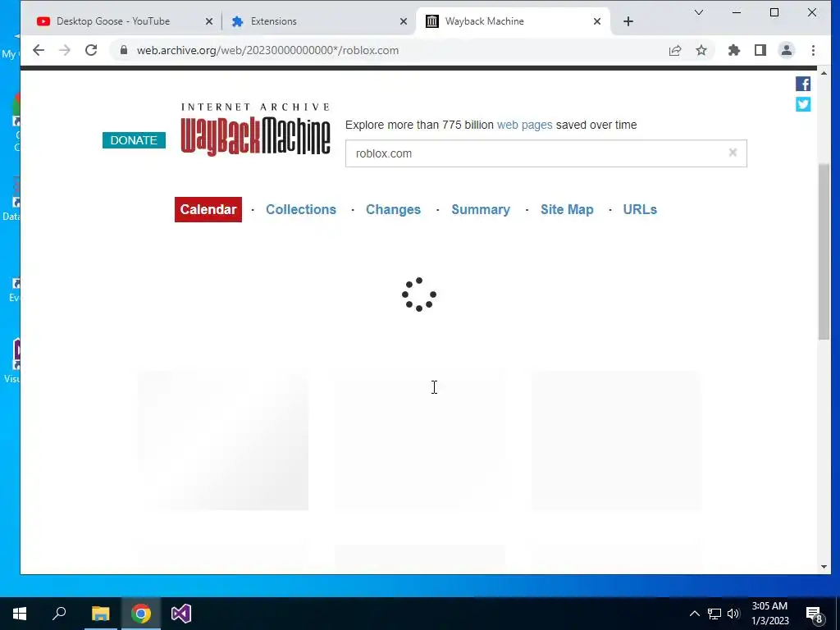The height and width of the screenshot is (630, 840).
Task: Click the share page icon in address bar
Action: [x=675, y=50]
